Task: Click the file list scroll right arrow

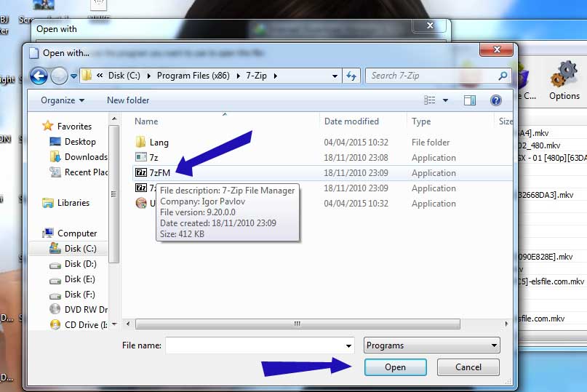Action: pyautogui.click(x=506, y=324)
